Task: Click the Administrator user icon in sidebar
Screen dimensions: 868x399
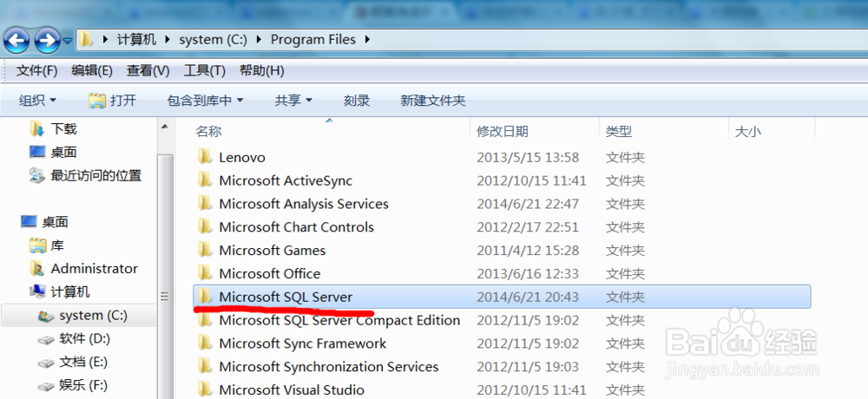Action: (x=37, y=268)
